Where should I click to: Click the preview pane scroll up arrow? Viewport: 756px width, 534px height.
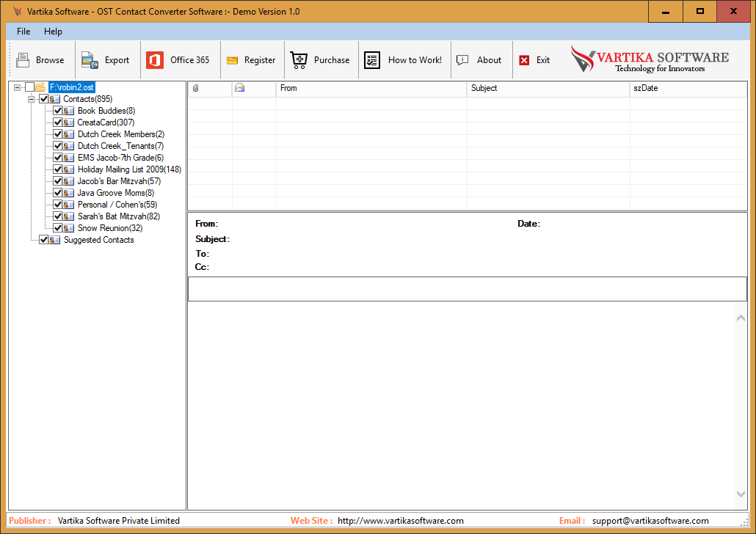tap(741, 318)
